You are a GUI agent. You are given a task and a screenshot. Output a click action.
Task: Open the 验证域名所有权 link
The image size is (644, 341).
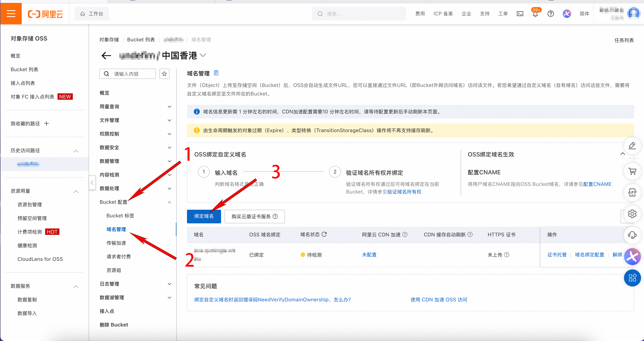pos(404,192)
